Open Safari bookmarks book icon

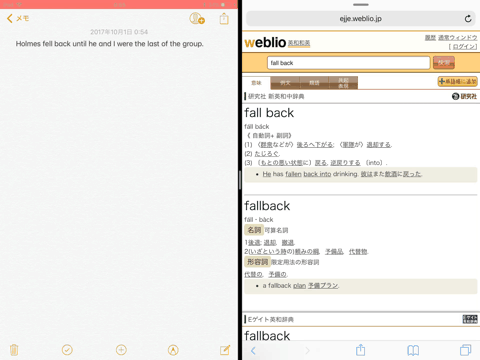click(413, 350)
